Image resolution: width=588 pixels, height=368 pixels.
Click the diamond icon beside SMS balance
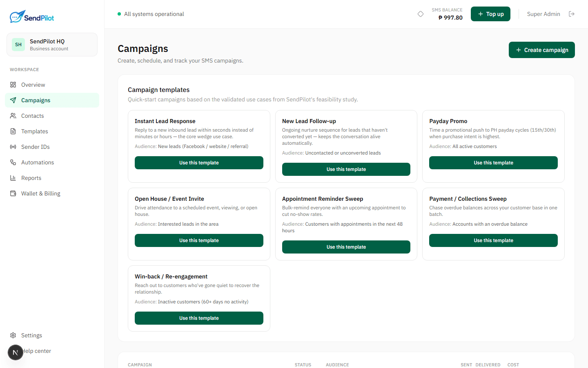tap(421, 14)
